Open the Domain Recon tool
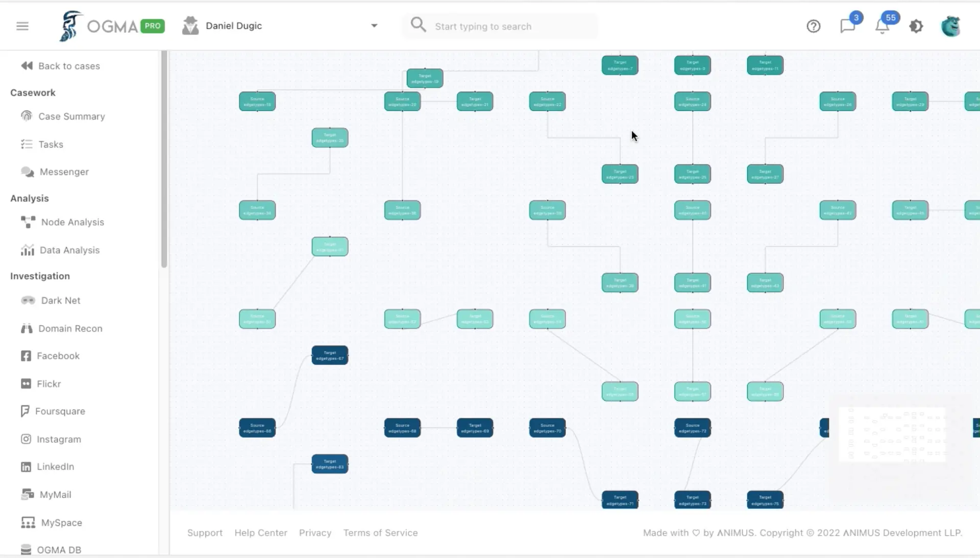Viewport: 980px width, 558px height. [70, 329]
